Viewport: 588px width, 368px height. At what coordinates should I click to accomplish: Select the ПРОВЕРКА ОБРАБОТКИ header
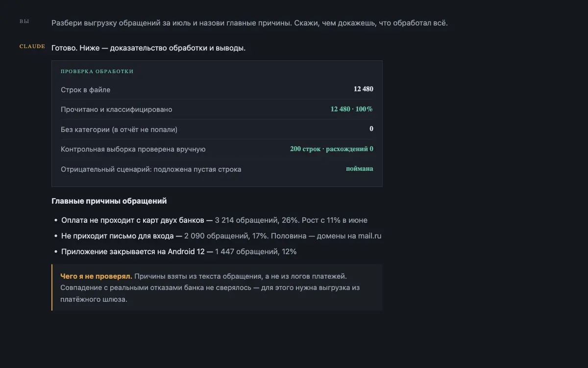point(97,71)
